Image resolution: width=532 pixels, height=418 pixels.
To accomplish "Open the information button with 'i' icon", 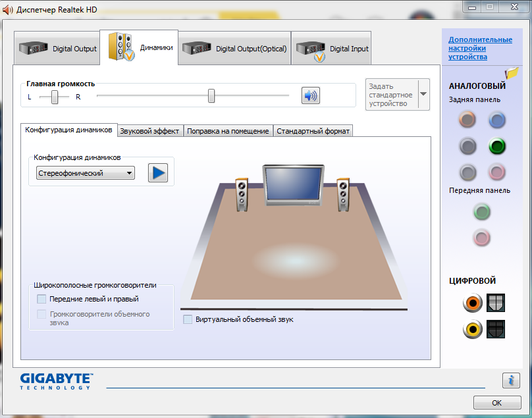I will point(511,380).
